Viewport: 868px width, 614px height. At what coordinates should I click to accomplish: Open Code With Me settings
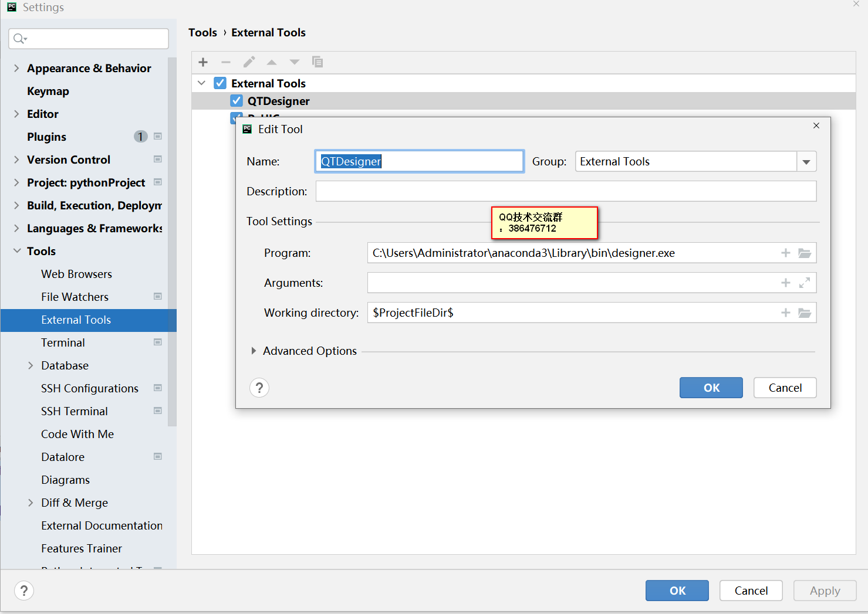[77, 434]
